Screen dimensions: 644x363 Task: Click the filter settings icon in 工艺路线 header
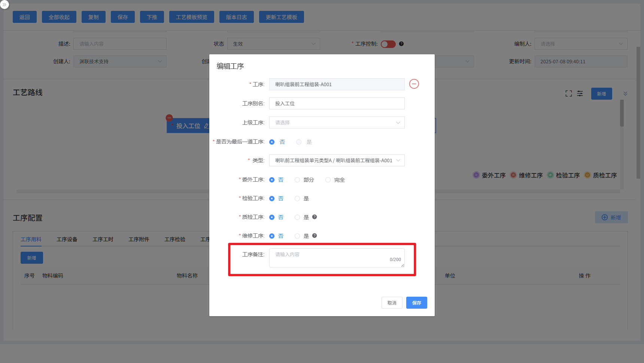pos(580,94)
